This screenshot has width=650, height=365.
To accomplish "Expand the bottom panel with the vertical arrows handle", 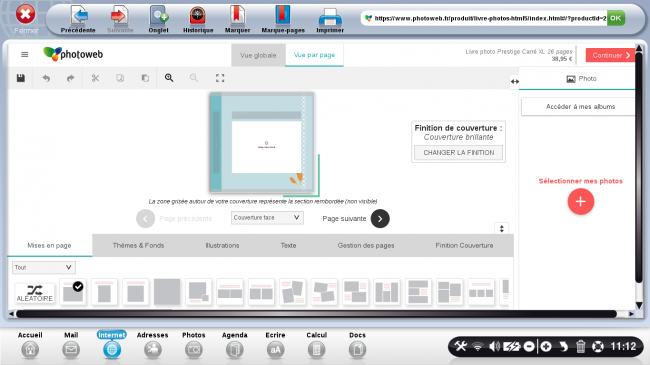I will tap(502, 229).
